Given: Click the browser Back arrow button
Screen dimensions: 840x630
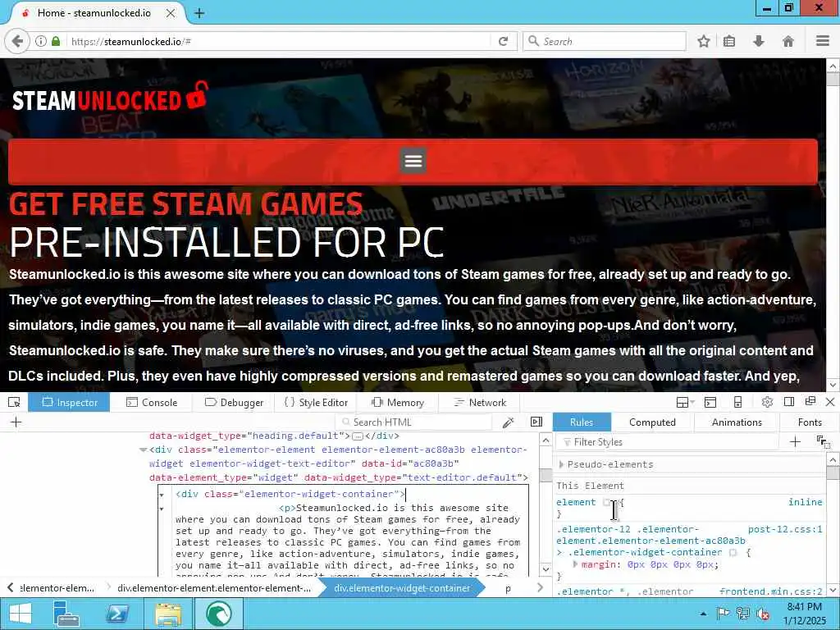Looking at the screenshot, I should (17, 41).
